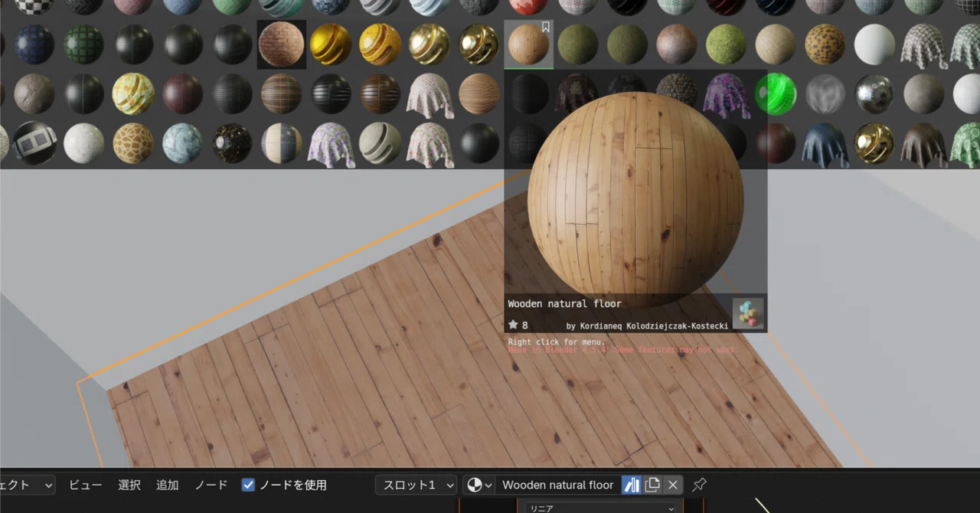Open the 選択 menu
This screenshot has height=513, width=980.
129,485
